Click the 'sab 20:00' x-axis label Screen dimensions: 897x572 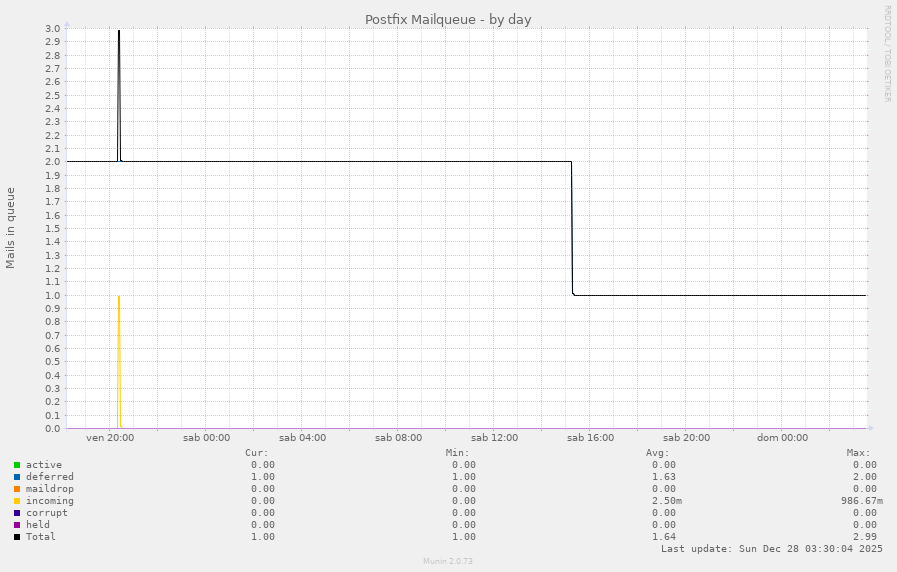[x=686, y=438]
